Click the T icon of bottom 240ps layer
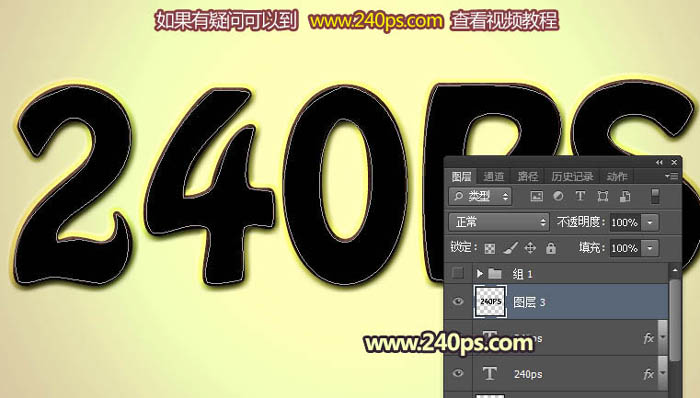The height and width of the screenshot is (398, 700). 490,373
